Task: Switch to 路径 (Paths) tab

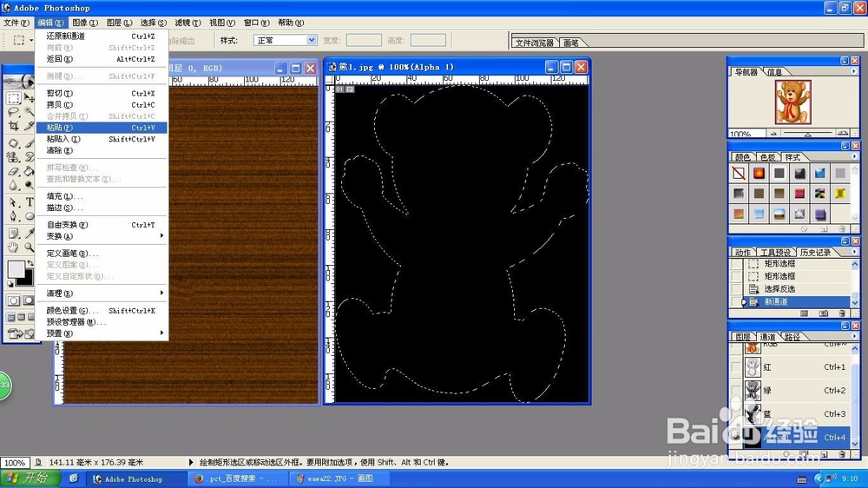Action: (792, 337)
